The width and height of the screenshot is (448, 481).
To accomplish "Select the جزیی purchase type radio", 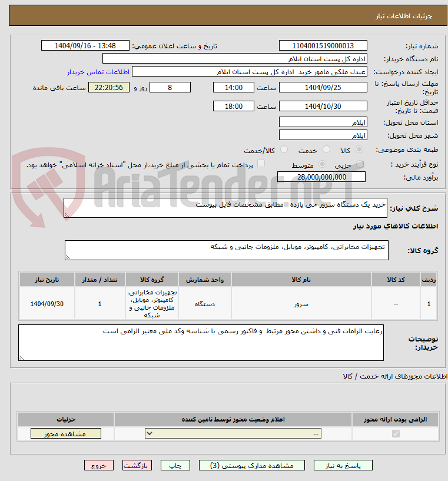I will 360,164.
